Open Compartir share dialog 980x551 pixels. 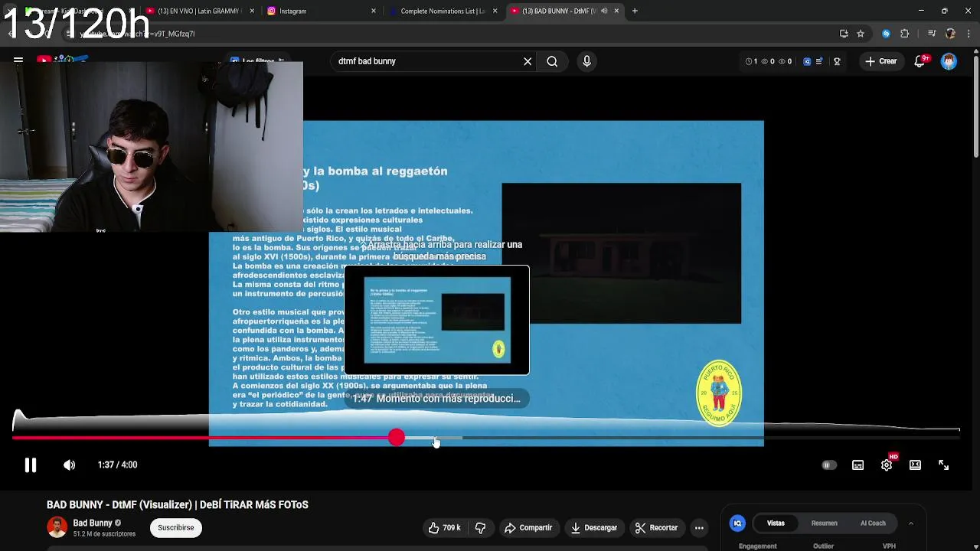point(528,528)
